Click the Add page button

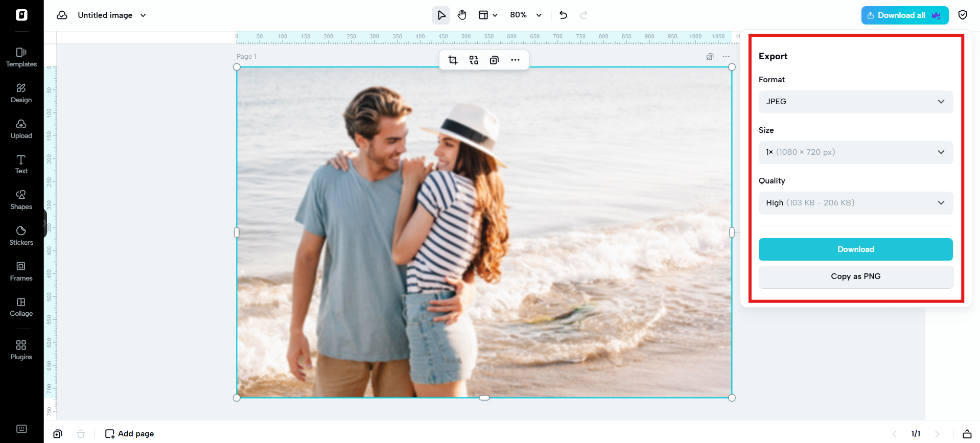pos(129,434)
